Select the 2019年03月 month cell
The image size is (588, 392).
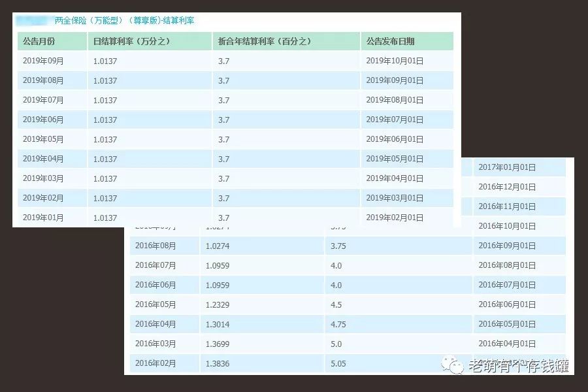pos(43,178)
